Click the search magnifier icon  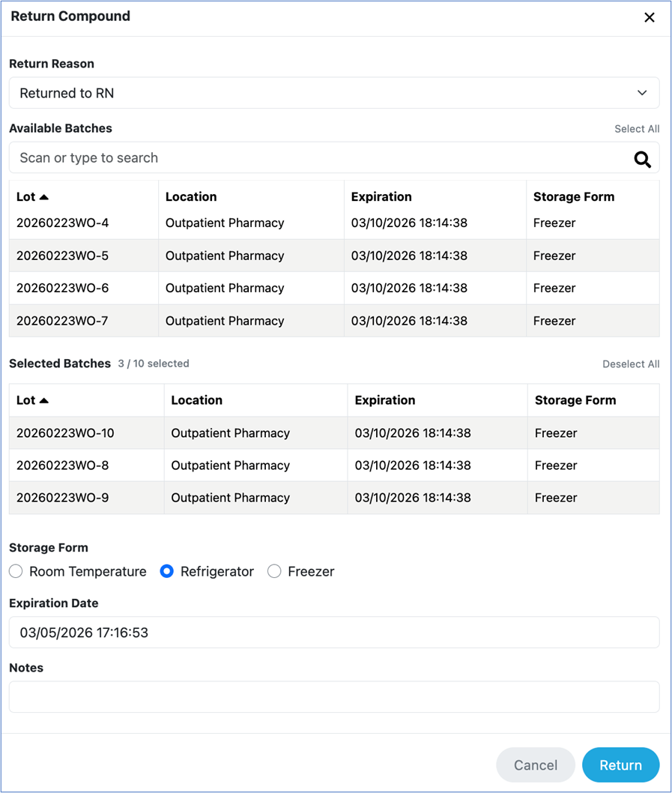pyautogui.click(x=642, y=159)
